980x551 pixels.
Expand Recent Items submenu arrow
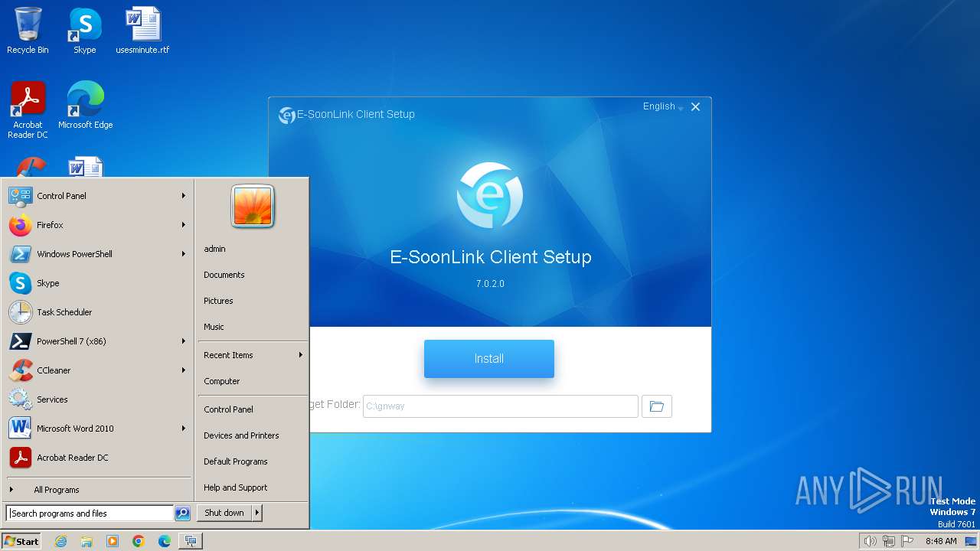coord(301,355)
